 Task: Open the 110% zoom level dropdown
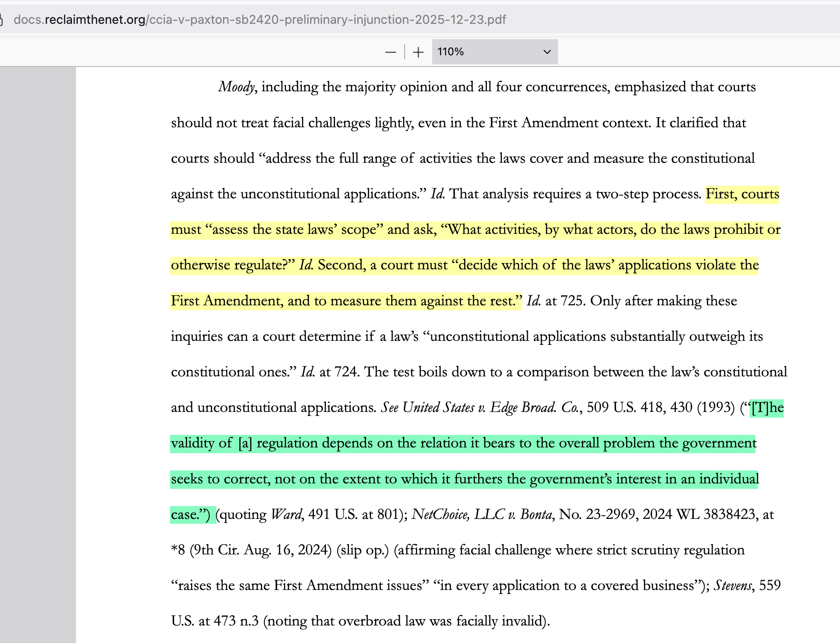tap(495, 52)
